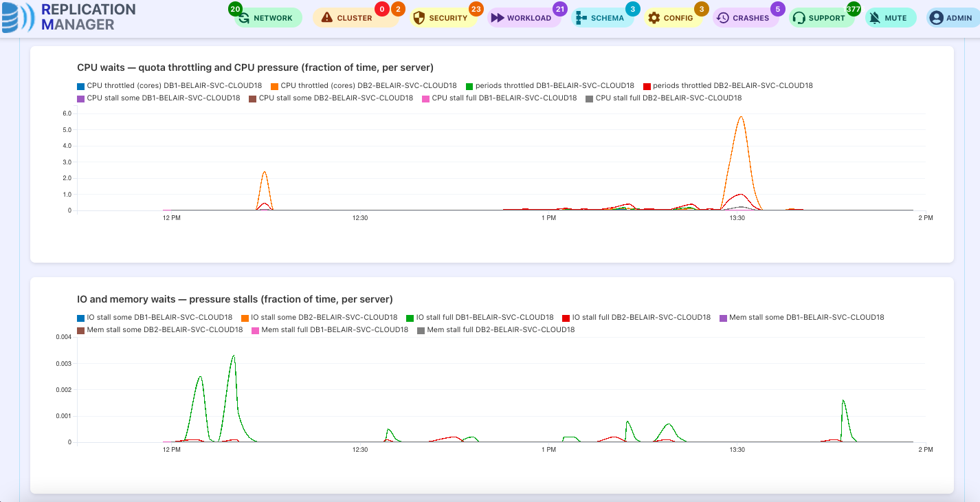Hide periods throttled DB1-BELAIR-SVC-CLOUD18 series
The width and height of the screenshot is (980, 502).
(x=550, y=86)
